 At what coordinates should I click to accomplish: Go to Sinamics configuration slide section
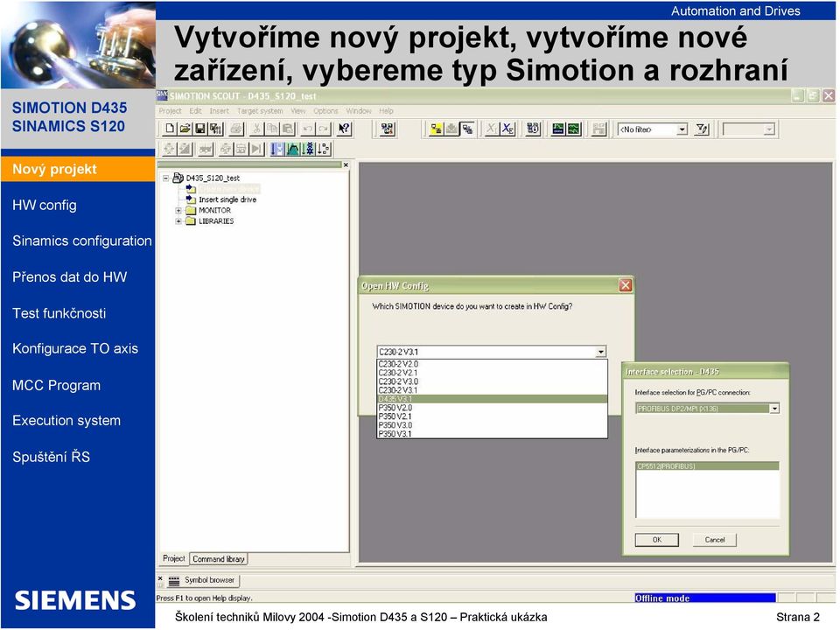click(82, 241)
